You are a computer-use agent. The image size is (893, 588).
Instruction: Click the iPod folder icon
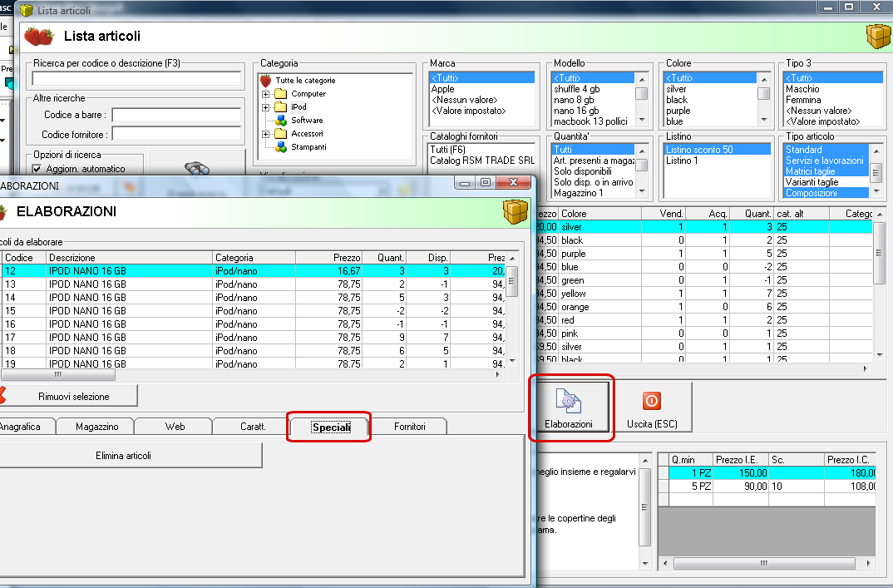pos(281,107)
